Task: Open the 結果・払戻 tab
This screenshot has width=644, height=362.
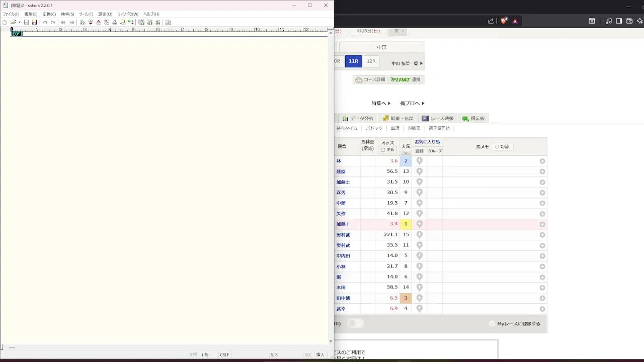Action: click(397, 119)
